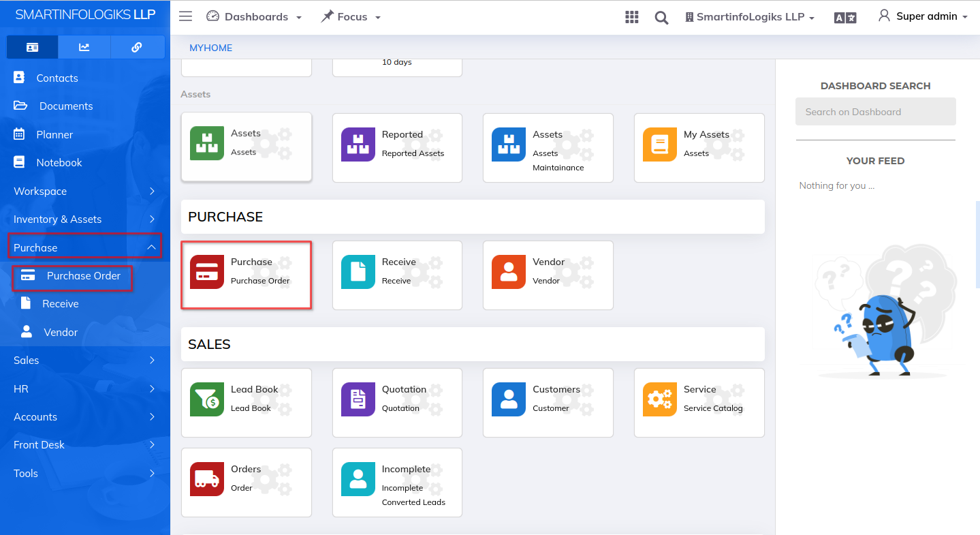Select the ID card sidebar tab icon
This screenshot has width=980, height=535.
(x=32, y=47)
